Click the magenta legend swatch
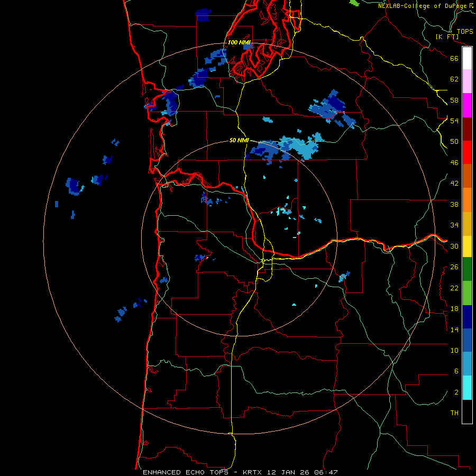Viewport: 476px width, 476px height. click(467, 105)
